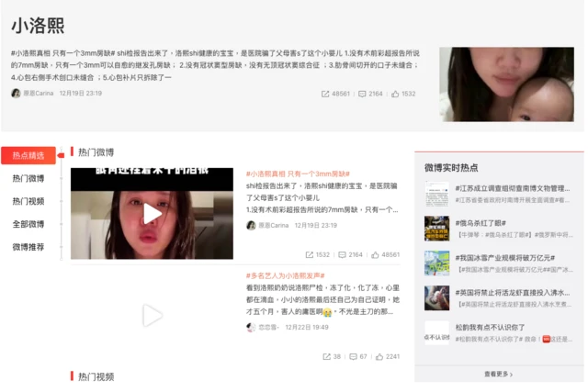Click the 微博实时热点 panel heading
588x392 pixels.
coord(451,168)
